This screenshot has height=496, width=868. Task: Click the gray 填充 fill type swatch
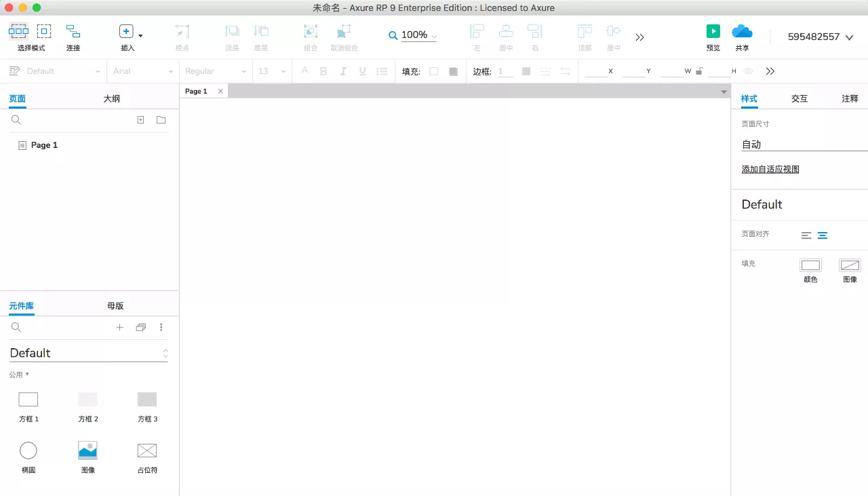click(454, 71)
